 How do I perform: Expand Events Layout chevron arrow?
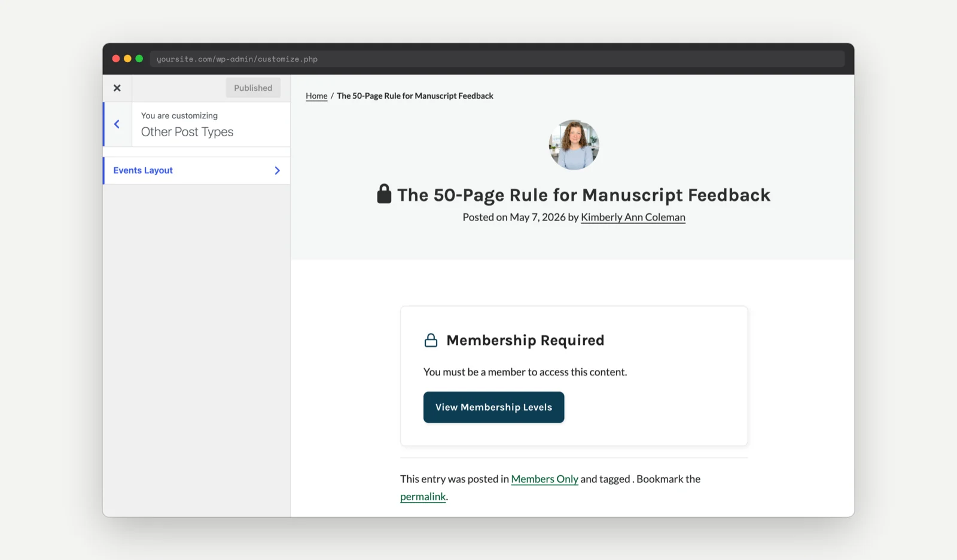point(277,170)
